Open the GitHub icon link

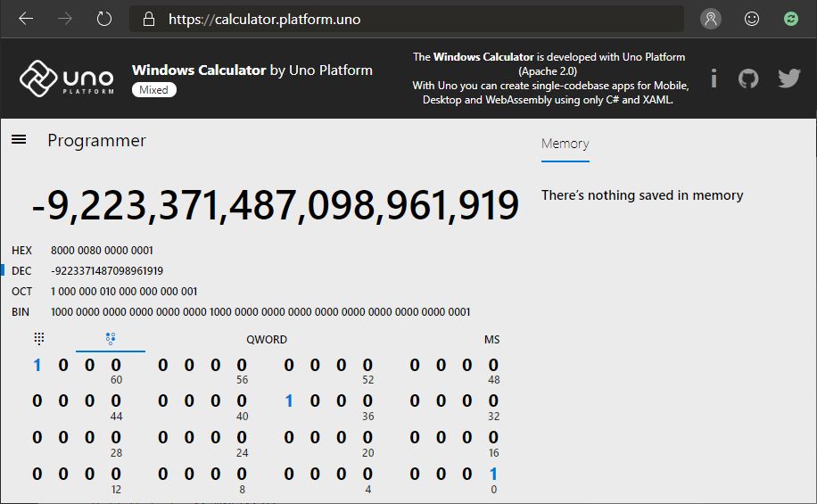[x=748, y=78]
